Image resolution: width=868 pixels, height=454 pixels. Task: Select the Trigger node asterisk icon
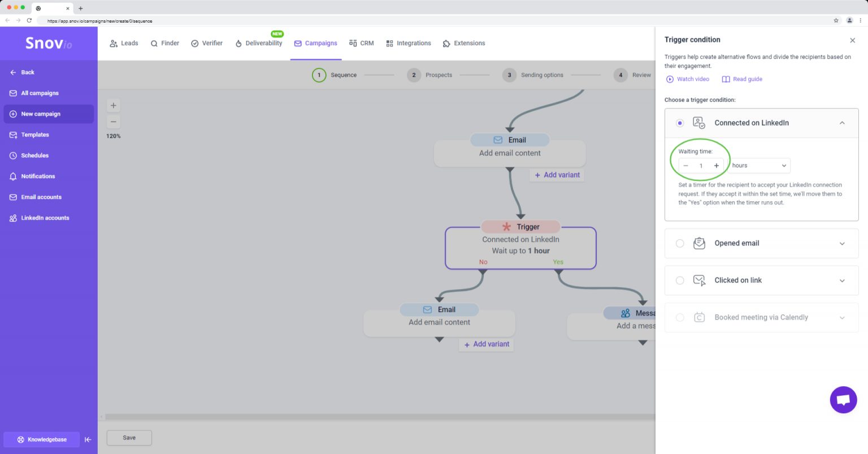coord(506,227)
